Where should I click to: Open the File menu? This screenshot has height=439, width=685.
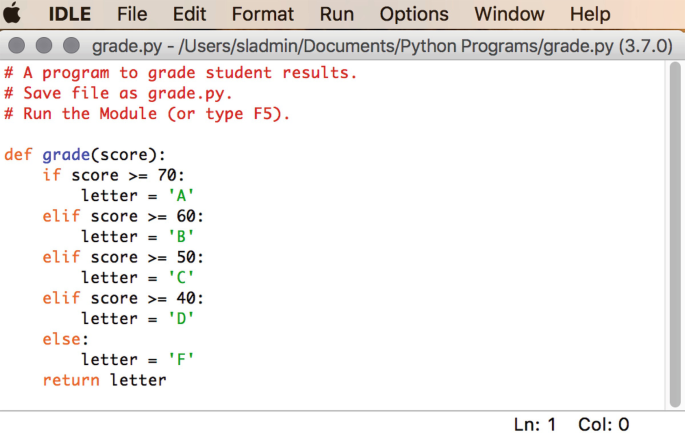[x=132, y=14]
